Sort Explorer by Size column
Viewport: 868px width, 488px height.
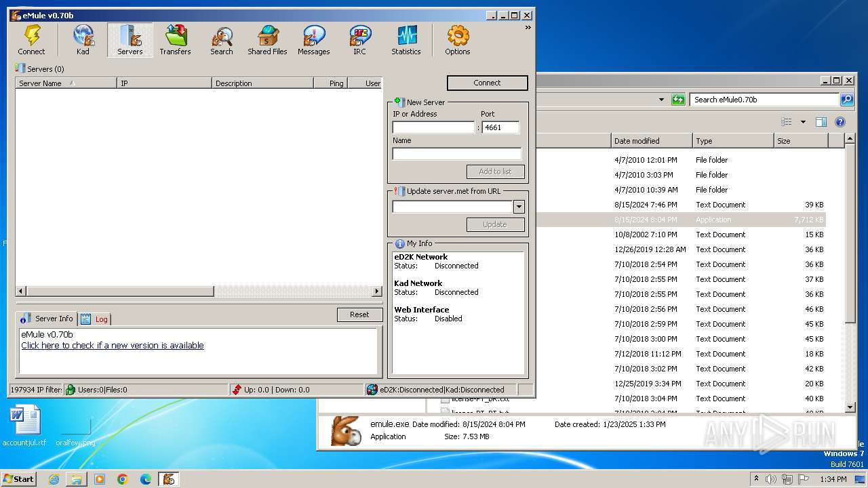click(801, 141)
